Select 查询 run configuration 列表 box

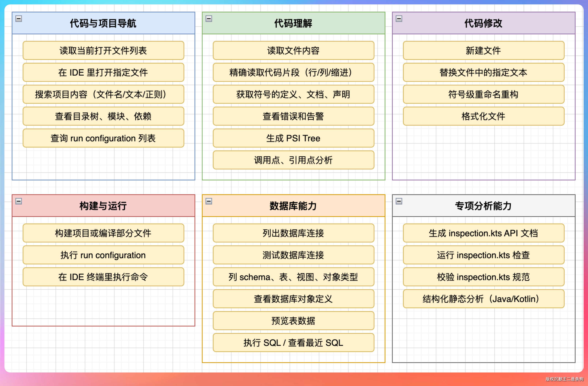(103, 138)
